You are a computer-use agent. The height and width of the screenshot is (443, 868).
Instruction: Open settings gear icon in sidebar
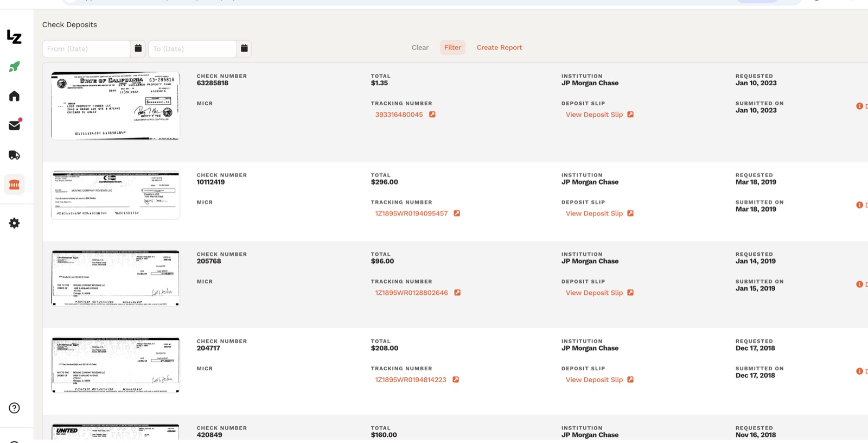15,223
